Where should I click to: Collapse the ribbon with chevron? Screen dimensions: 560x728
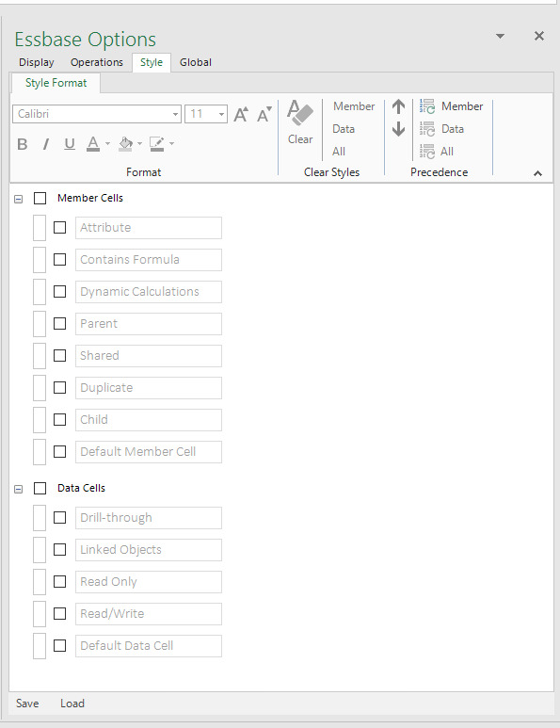537,173
